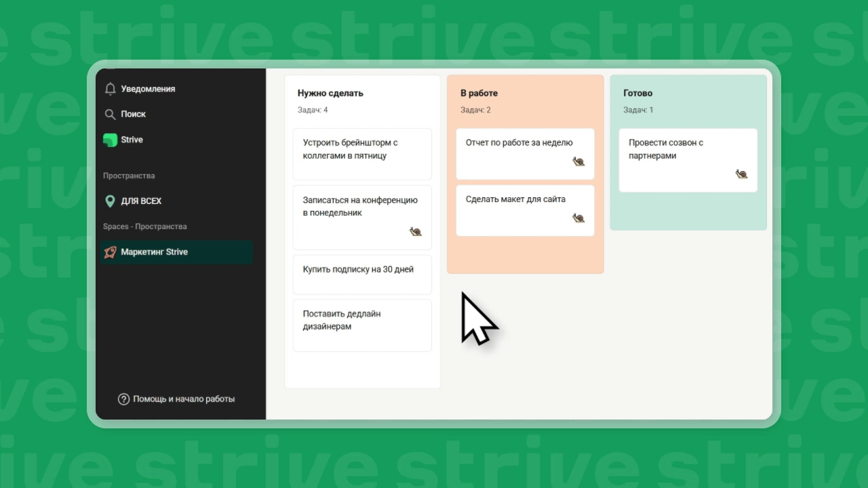This screenshot has width=868, height=488.
Task: Click the Готово column title
Action: tap(637, 94)
